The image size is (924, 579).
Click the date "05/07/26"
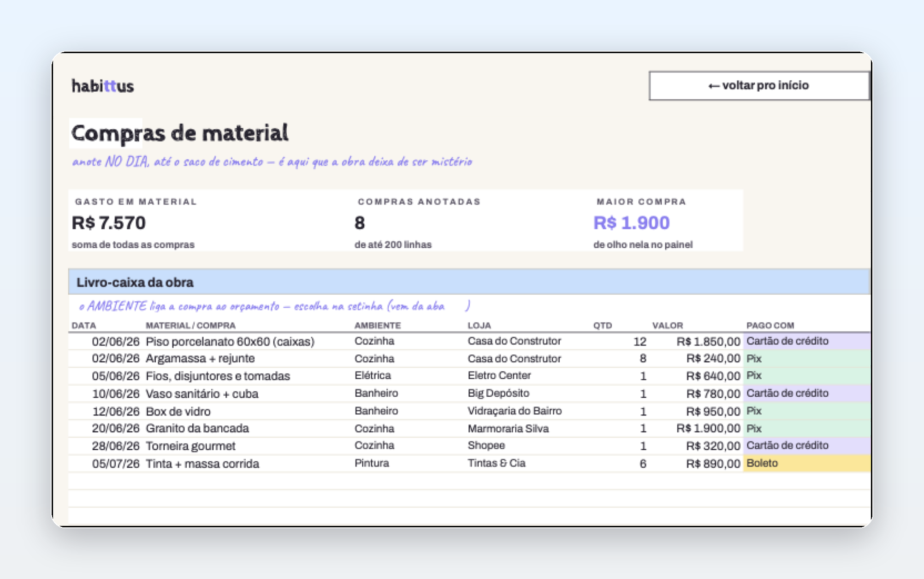pyautogui.click(x=116, y=463)
